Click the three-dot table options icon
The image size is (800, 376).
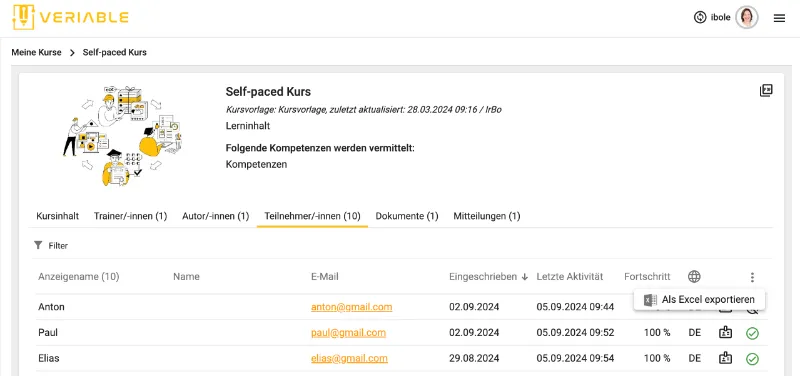coord(752,277)
